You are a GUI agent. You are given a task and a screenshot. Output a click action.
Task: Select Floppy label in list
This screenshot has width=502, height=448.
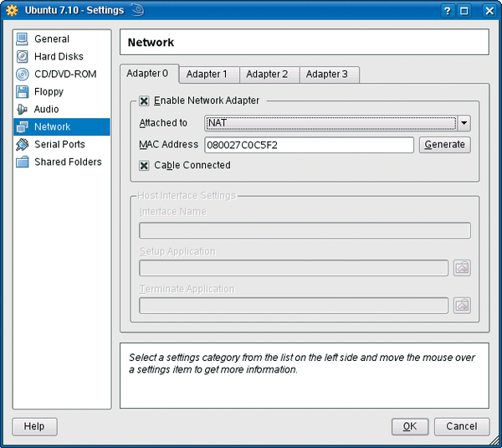[x=49, y=92]
